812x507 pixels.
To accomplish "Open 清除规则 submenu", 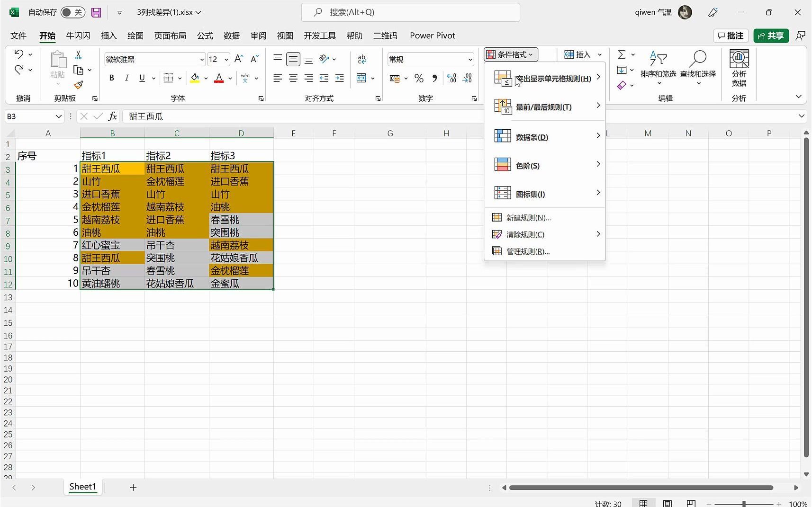I will click(x=545, y=234).
